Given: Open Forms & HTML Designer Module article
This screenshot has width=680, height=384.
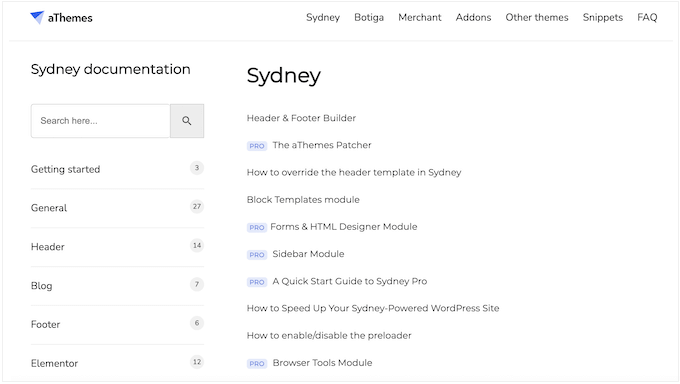Looking at the screenshot, I should (343, 226).
